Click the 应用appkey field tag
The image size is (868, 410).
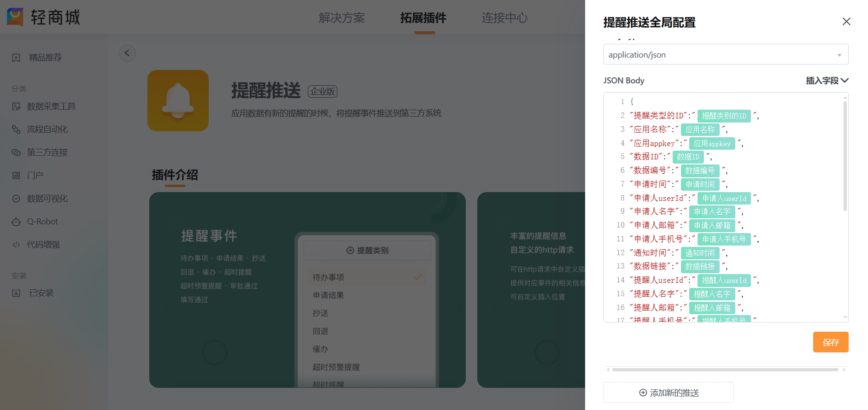pos(712,143)
